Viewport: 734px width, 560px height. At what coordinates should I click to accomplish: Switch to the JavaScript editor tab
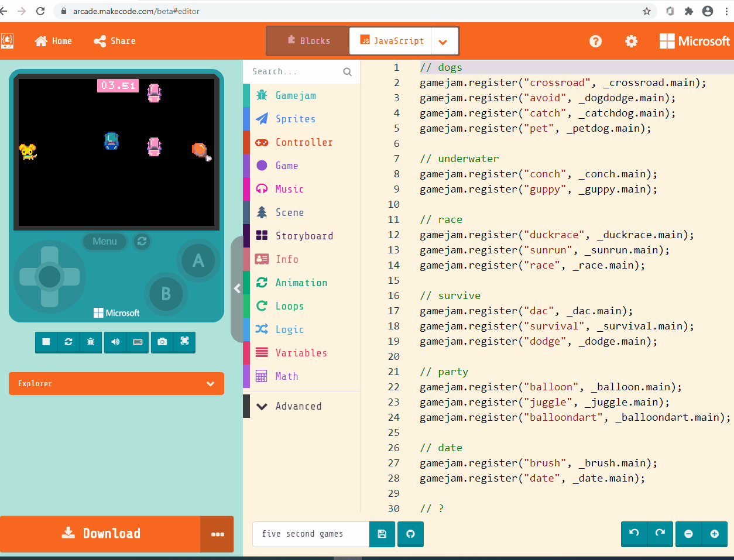(x=390, y=41)
